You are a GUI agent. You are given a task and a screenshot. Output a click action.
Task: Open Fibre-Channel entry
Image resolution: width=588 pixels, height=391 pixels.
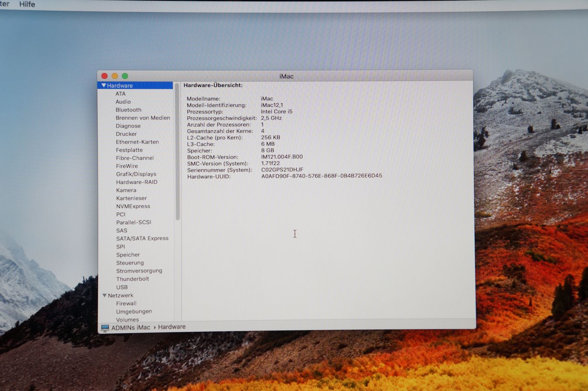(135, 158)
